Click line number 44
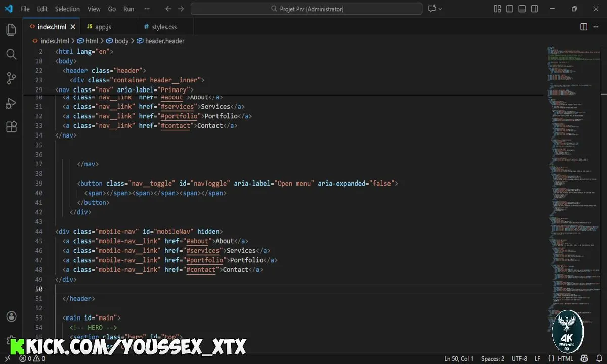The width and height of the screenshot is (607, 364). [39, 232]
